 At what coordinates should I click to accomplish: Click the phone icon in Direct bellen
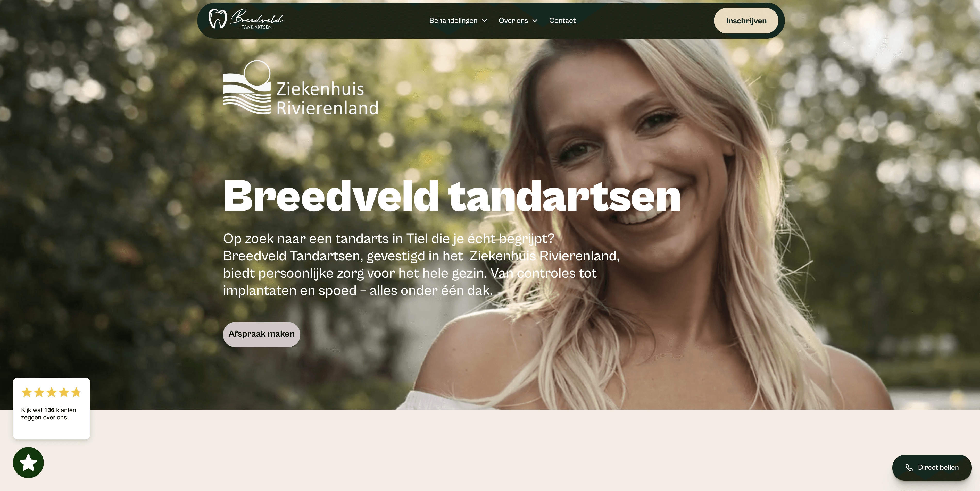tap(909, 467)
